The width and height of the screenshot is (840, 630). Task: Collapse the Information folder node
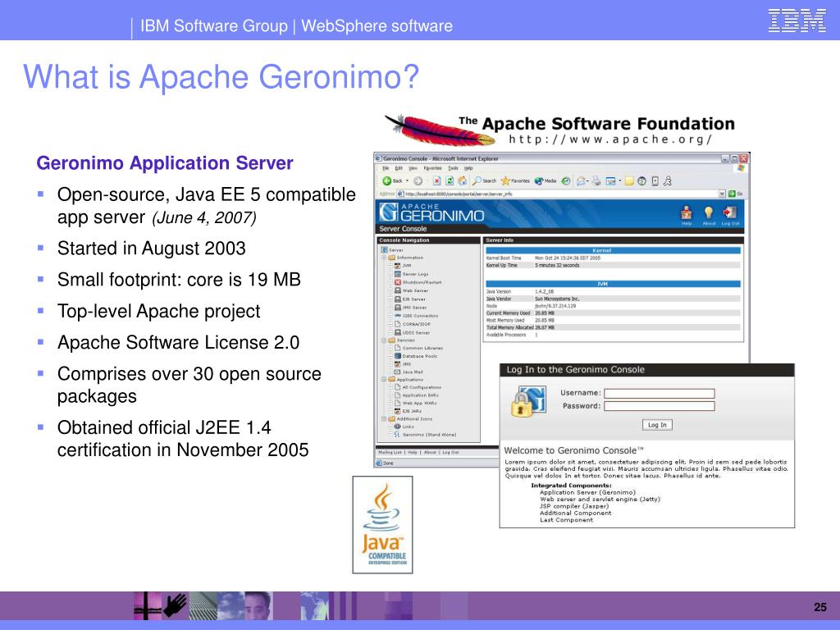point(384,258)
